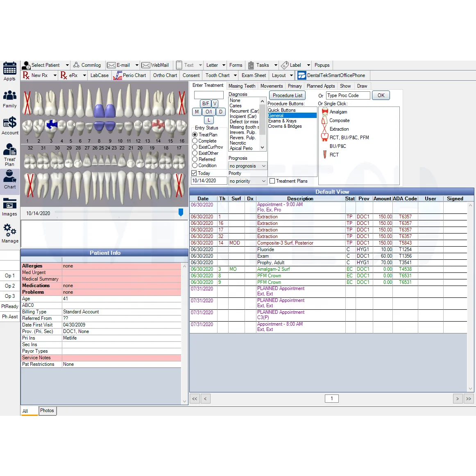Click the Diagnosis list scrollbar
Screen dimensions: 476x476
(x=263, y=124)
